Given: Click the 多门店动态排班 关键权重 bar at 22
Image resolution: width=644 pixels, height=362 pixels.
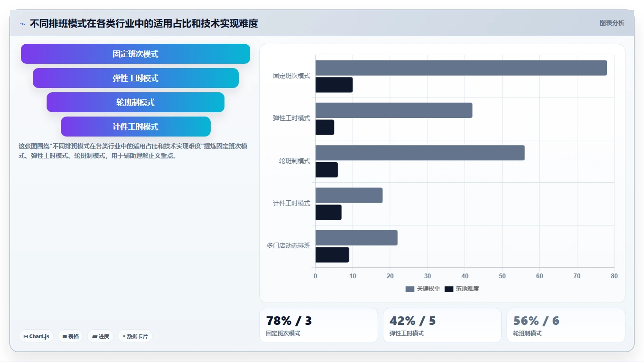Looking at the screenshot, I should [x=356, y=238].
